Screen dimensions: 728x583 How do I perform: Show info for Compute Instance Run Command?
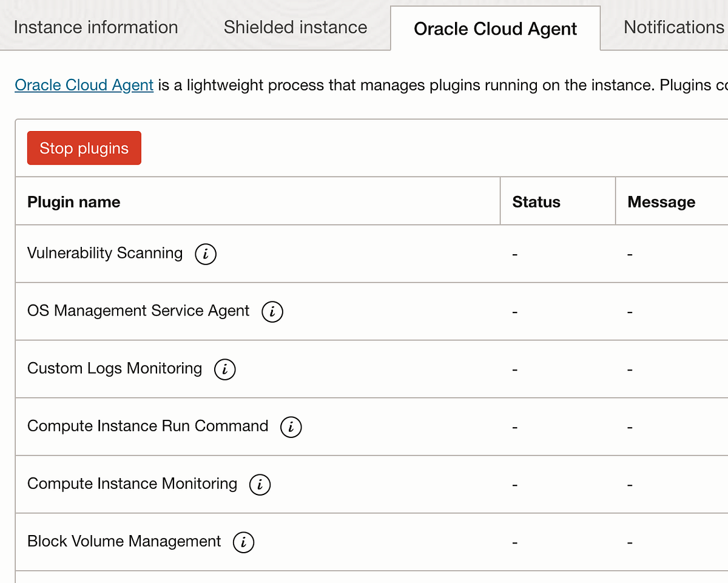tap(291, 427)
